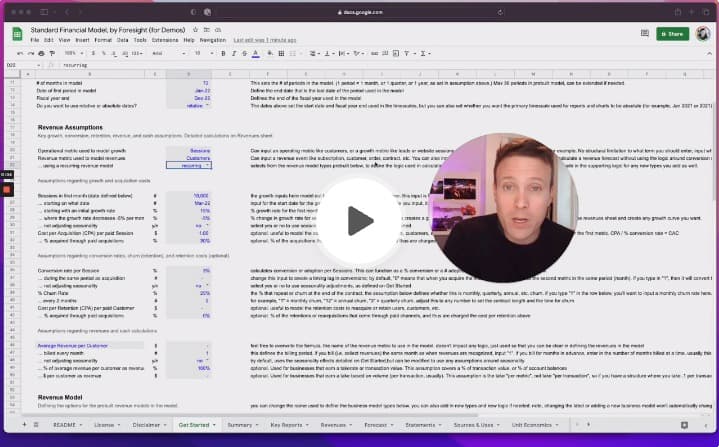Click the green Share button
Screen dimensions: 719x447
pos(672,33)
